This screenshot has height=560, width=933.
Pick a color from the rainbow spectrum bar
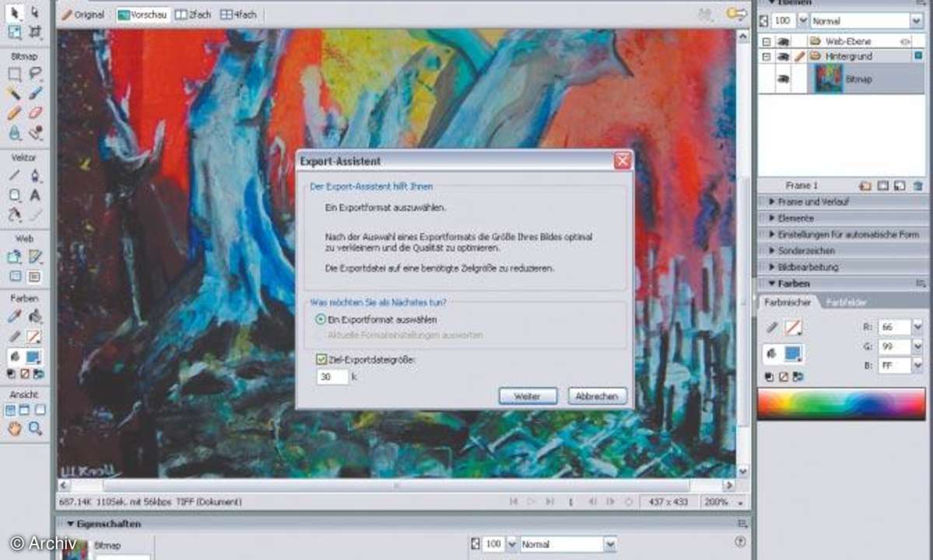pyautogui.click(x=841, y=404)
